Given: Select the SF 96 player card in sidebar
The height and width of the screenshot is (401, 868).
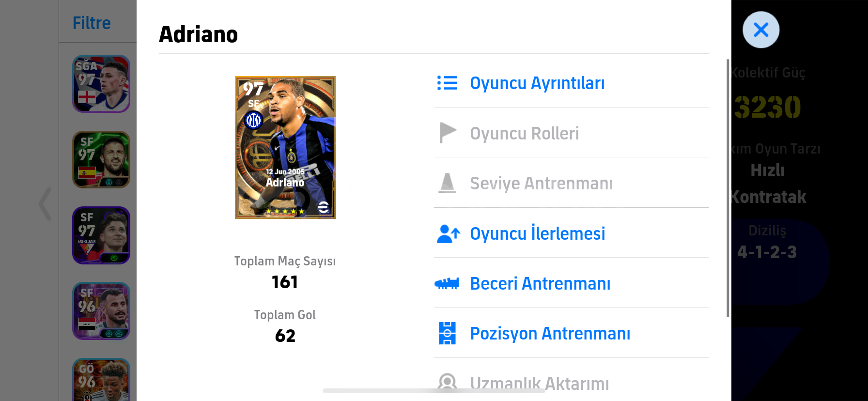Looking at the screenshot, I should point(101,311).
